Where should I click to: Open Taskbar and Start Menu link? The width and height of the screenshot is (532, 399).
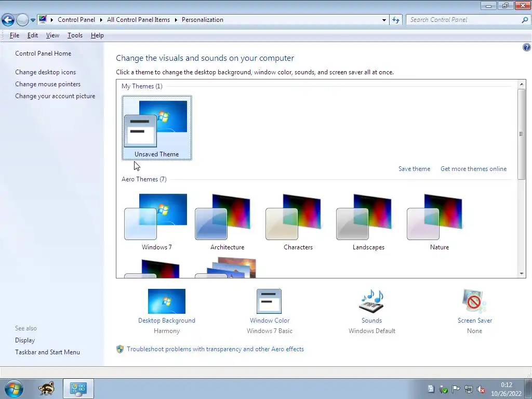[x=47, y=352]
